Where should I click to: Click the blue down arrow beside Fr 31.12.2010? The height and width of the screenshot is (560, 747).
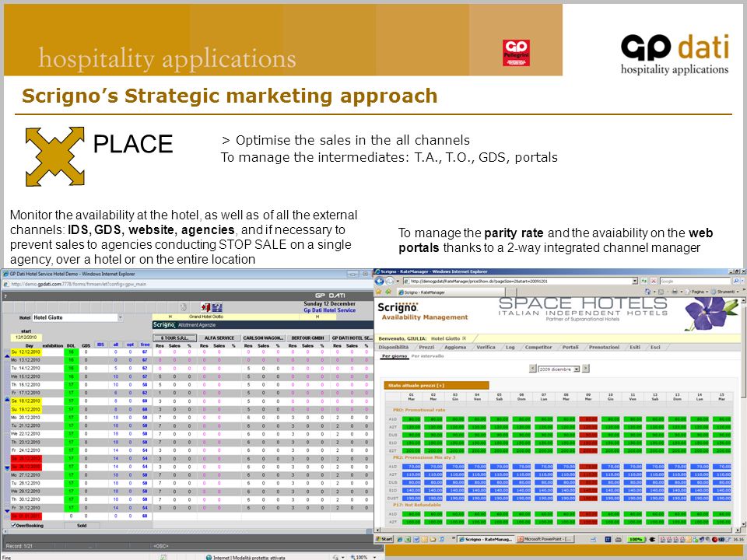tap(7, 511)
